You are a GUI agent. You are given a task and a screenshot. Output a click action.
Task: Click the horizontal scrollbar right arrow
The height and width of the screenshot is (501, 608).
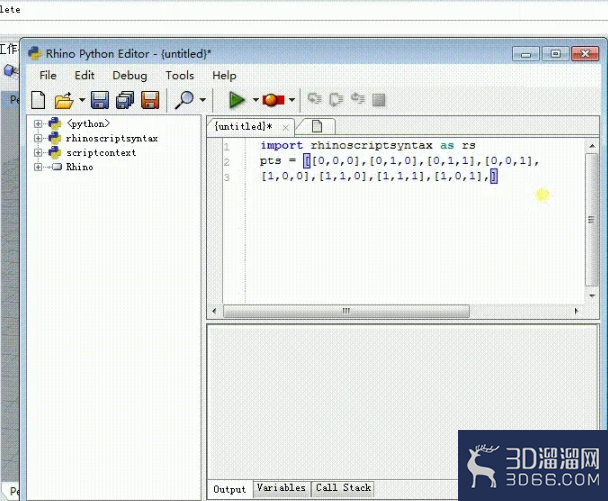point(576,311)
